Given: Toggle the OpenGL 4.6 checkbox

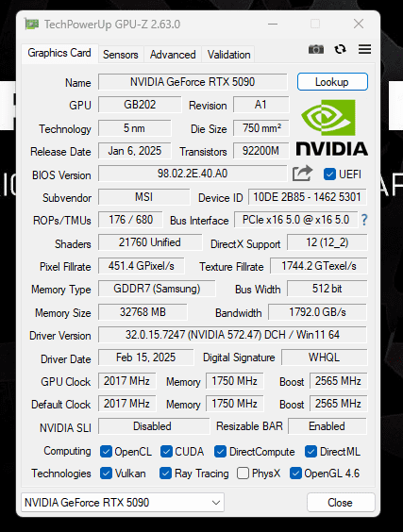Looking at the screenshot, I should (295, 474).
